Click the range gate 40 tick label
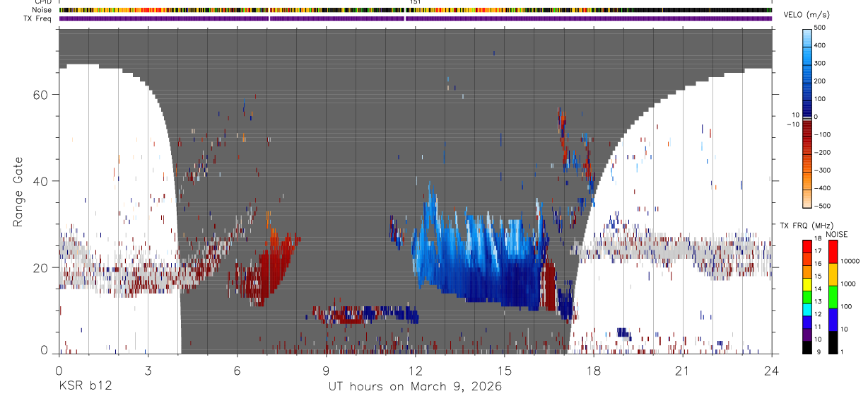868x401 pixels. [x=43, y=181]
